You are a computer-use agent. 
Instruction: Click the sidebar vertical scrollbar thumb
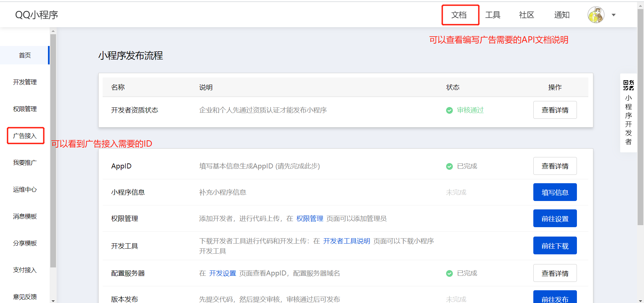click(x=53, y=151)
